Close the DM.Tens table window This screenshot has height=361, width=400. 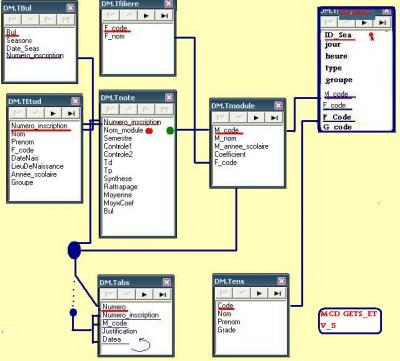point(281,281)
